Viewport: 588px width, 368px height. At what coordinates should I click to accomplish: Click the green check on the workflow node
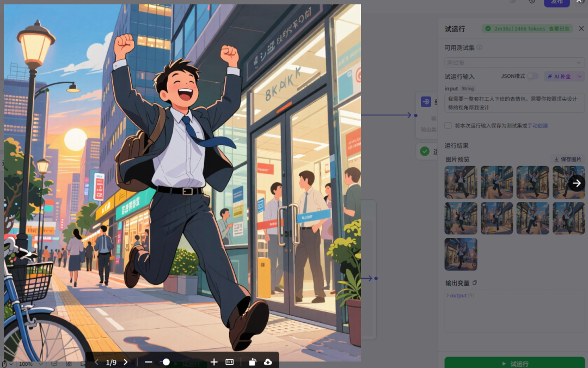point(425,151)
